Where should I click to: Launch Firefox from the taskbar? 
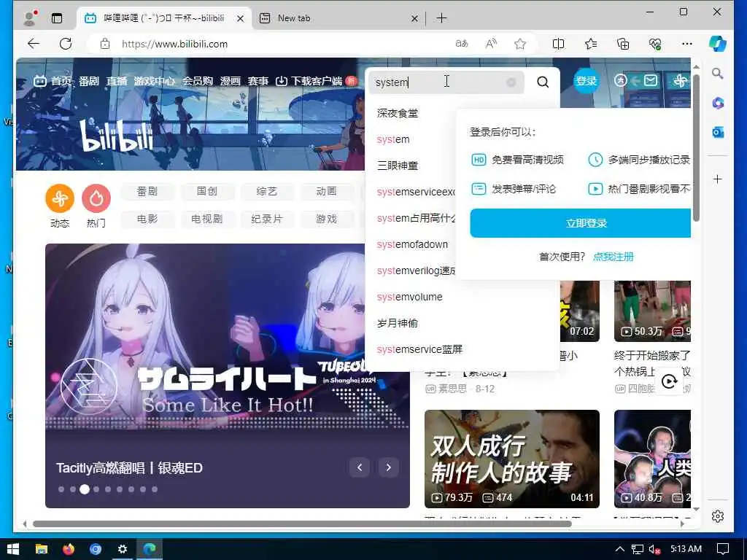click(x=69, y=549)
